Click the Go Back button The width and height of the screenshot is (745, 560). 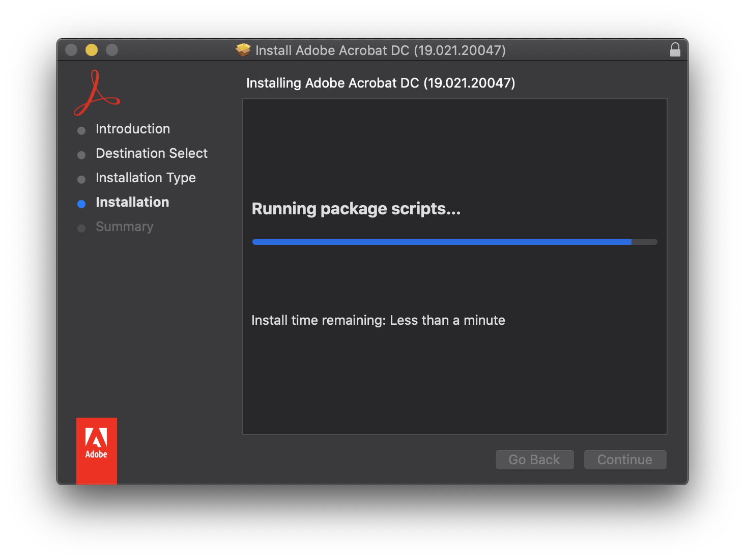(534, 459)
